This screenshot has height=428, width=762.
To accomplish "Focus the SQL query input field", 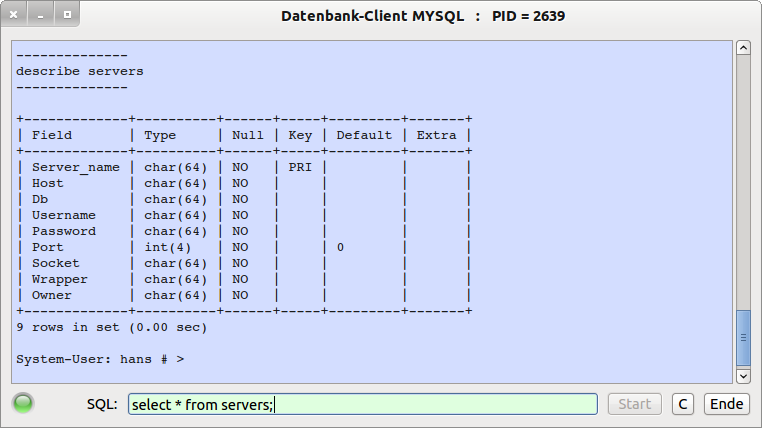I will (x=362, y=404).
